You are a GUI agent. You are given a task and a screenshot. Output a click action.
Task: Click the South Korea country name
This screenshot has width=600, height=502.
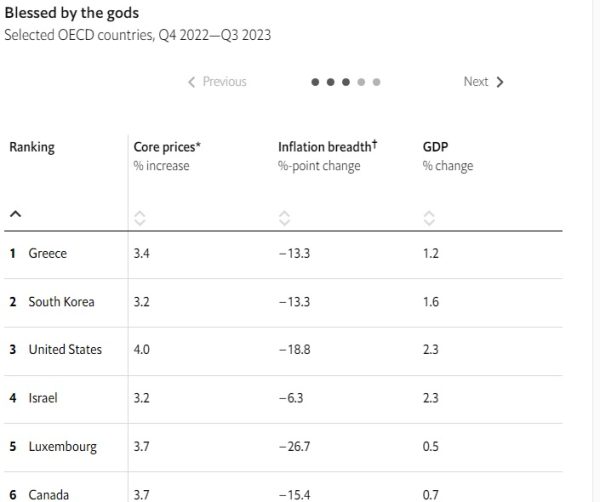pyautogui.click(x=61, y=302)
